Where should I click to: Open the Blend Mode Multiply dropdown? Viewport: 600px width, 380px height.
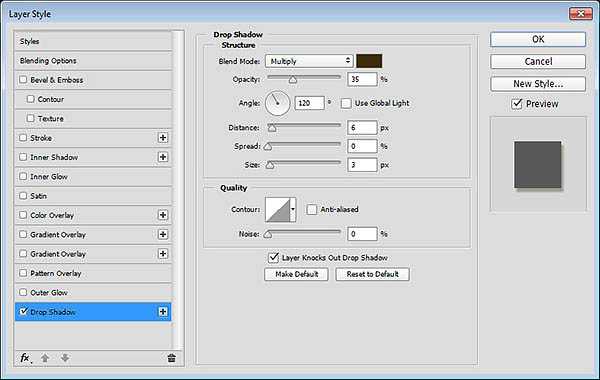(309, 61)
